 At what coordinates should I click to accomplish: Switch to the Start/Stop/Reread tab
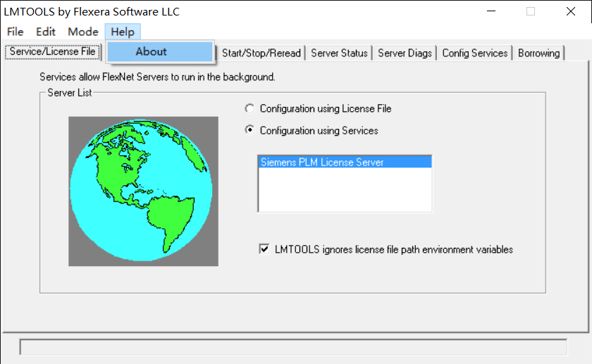coord(261,53)
